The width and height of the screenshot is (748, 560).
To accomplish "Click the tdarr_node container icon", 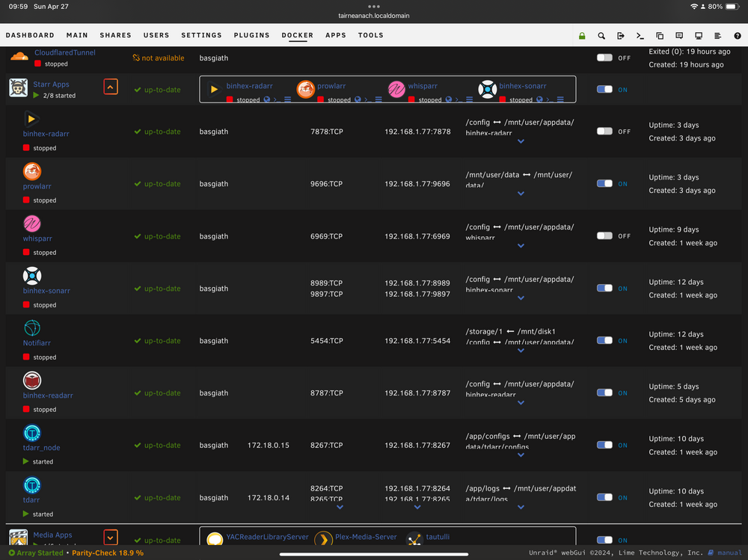I will click(x=32, y=433).
